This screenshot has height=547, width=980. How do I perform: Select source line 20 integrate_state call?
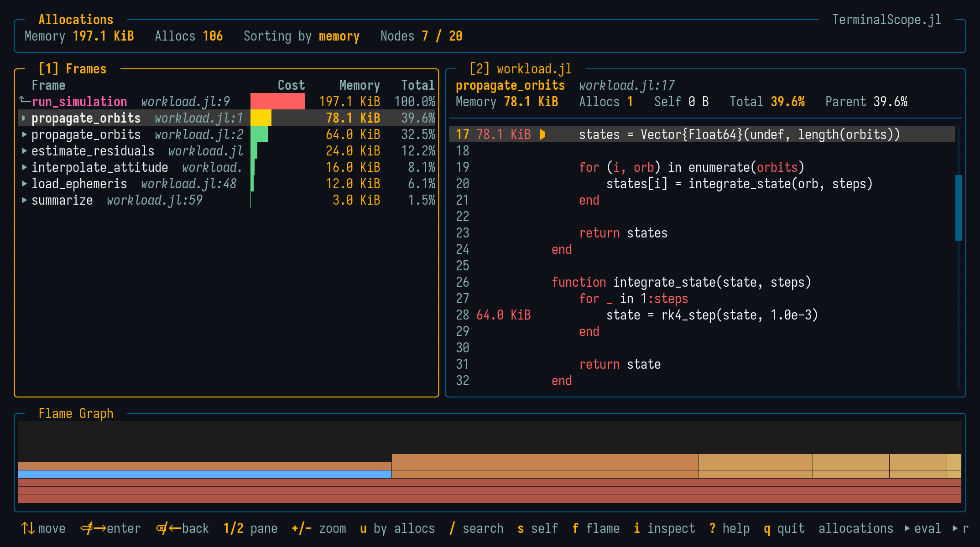pos(702,184)
